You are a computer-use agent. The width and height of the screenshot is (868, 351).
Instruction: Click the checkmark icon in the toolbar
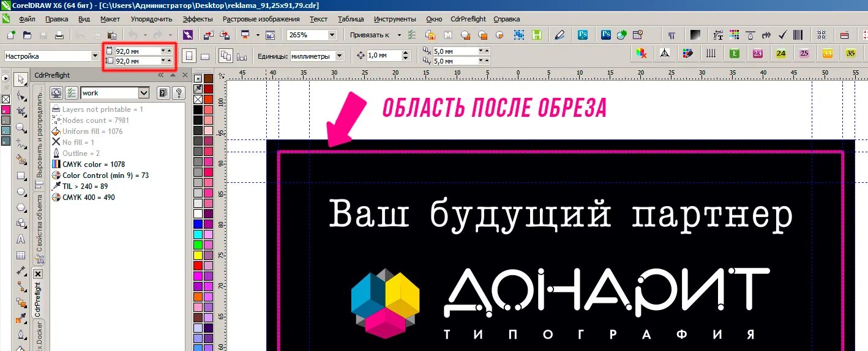782,35
